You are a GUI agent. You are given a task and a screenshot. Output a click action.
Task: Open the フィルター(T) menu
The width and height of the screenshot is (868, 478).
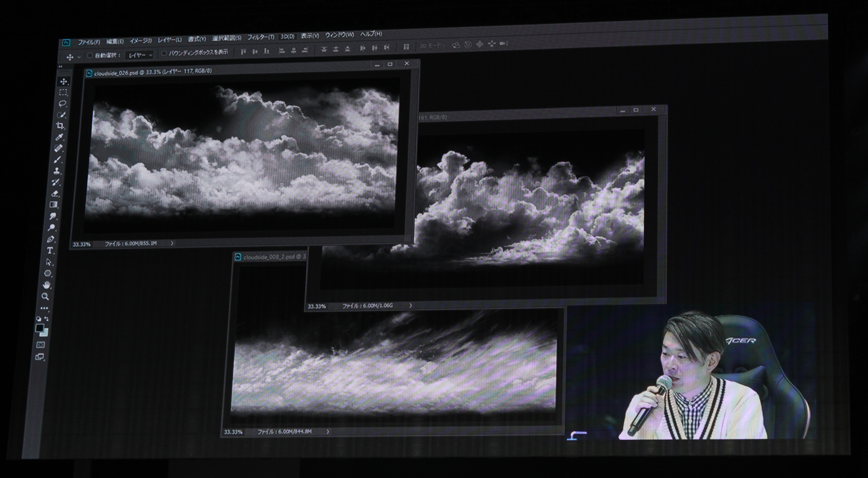(260, 37)
